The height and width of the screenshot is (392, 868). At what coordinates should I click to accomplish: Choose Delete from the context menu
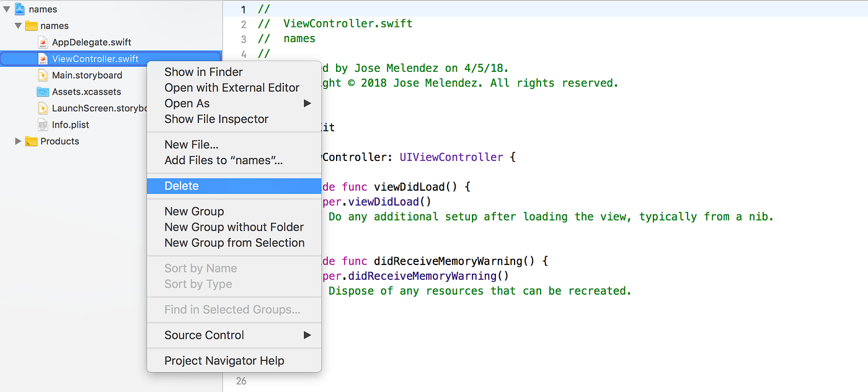click(x=181, y=185)
